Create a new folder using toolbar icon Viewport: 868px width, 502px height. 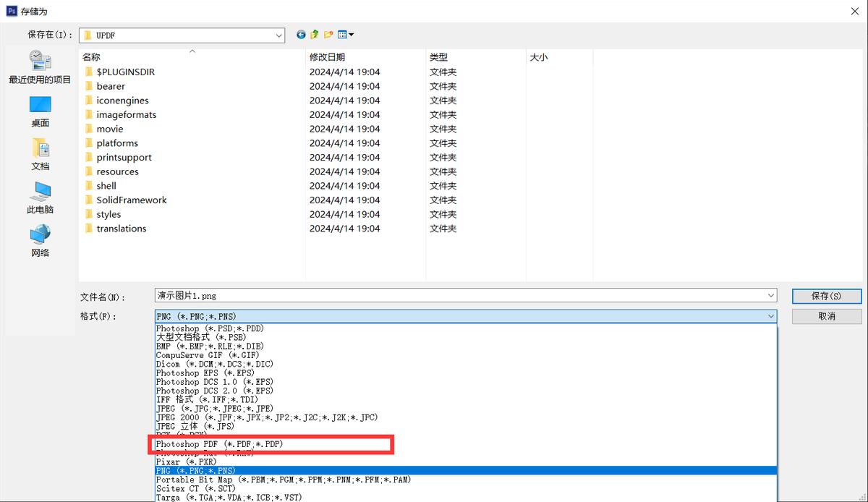[328, 35]
